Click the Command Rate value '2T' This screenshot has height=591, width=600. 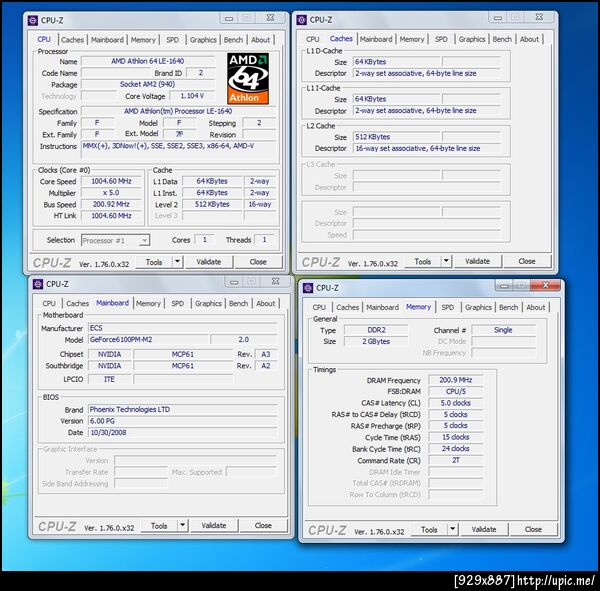[x=456, y=460]
